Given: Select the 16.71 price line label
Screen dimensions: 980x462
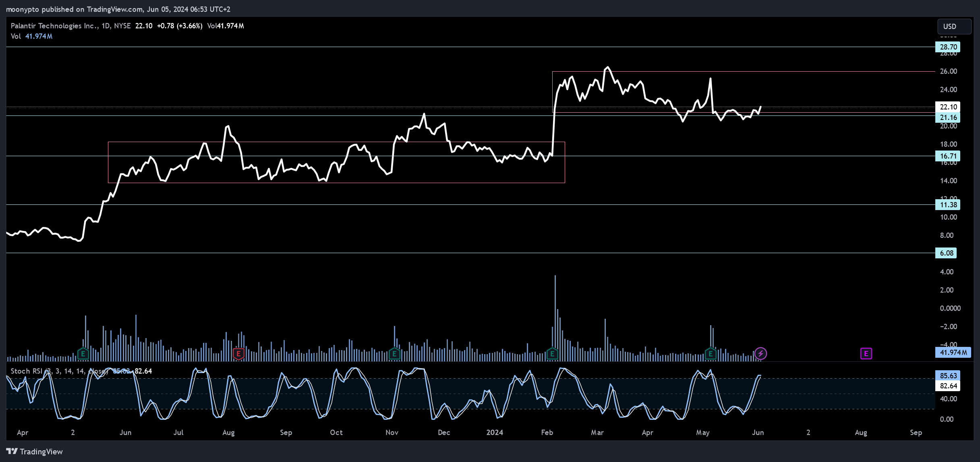Looking at the screenshot, I should click(x=948, y=156).
